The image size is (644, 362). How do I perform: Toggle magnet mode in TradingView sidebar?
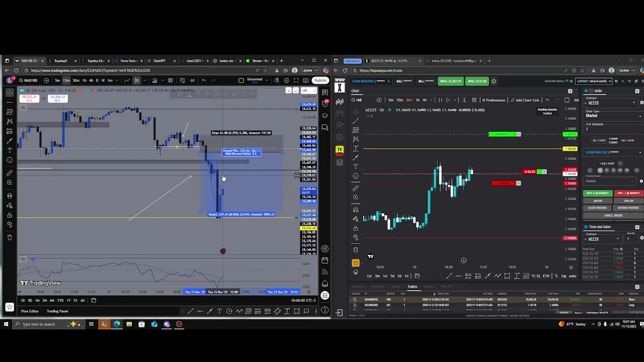(10, 196)
